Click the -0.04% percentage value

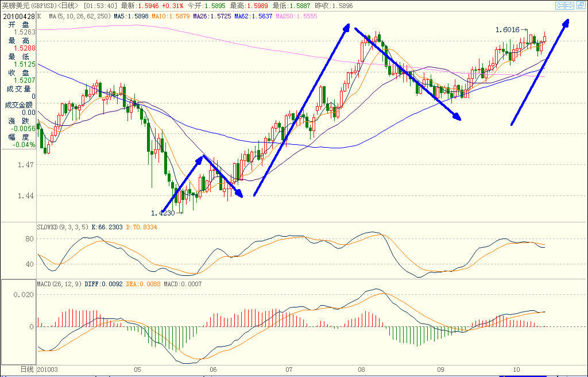pos(24,145)
